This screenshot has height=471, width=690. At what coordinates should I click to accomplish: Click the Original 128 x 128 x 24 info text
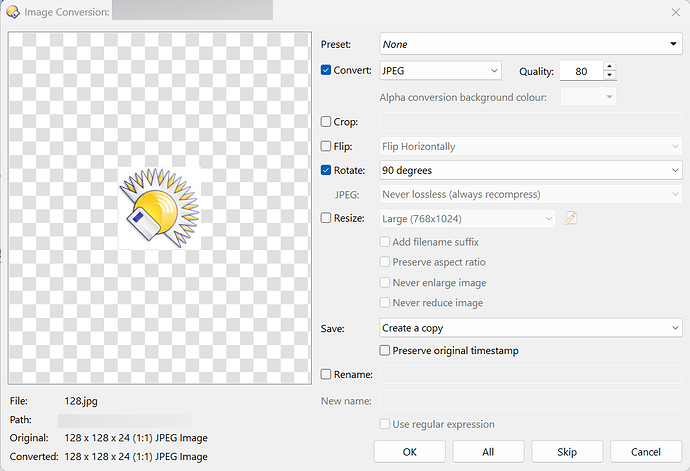136,438
